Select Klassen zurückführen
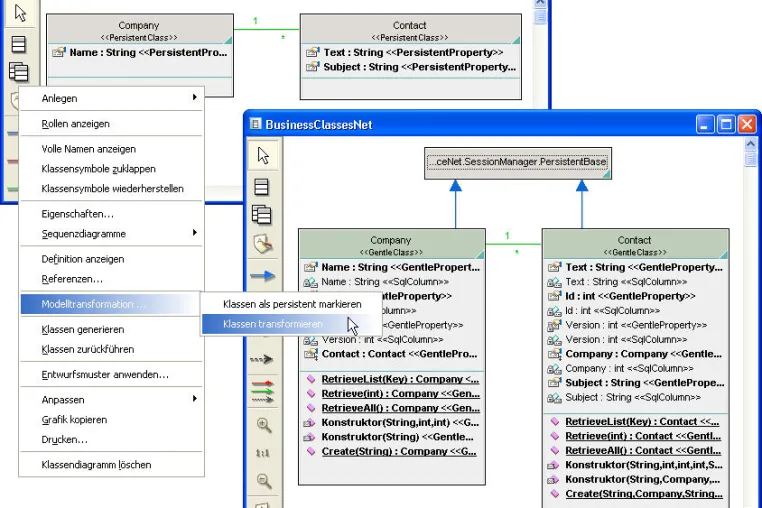The height and width of the screenshot is (508, 762). 88,350
